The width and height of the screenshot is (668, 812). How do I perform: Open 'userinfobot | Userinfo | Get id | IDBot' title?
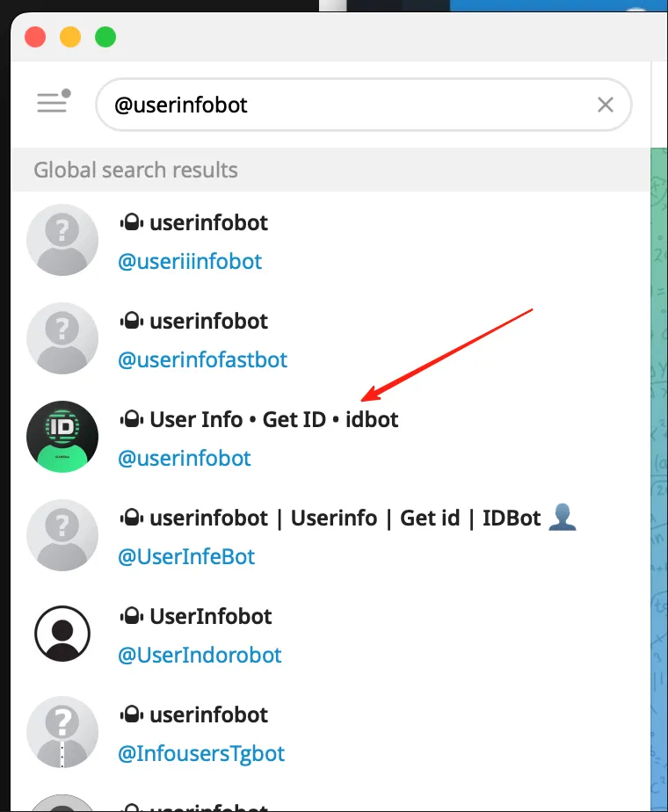click(345, 518)
